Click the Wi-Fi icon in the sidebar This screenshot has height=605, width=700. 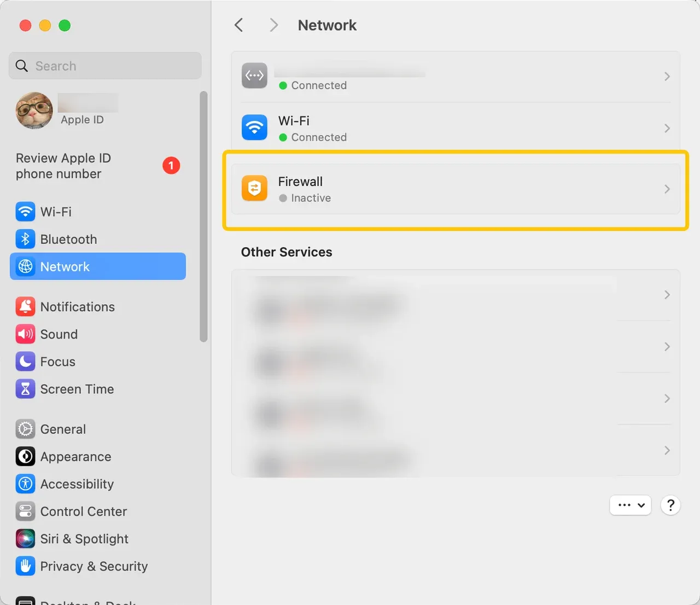tap(25, 212)
